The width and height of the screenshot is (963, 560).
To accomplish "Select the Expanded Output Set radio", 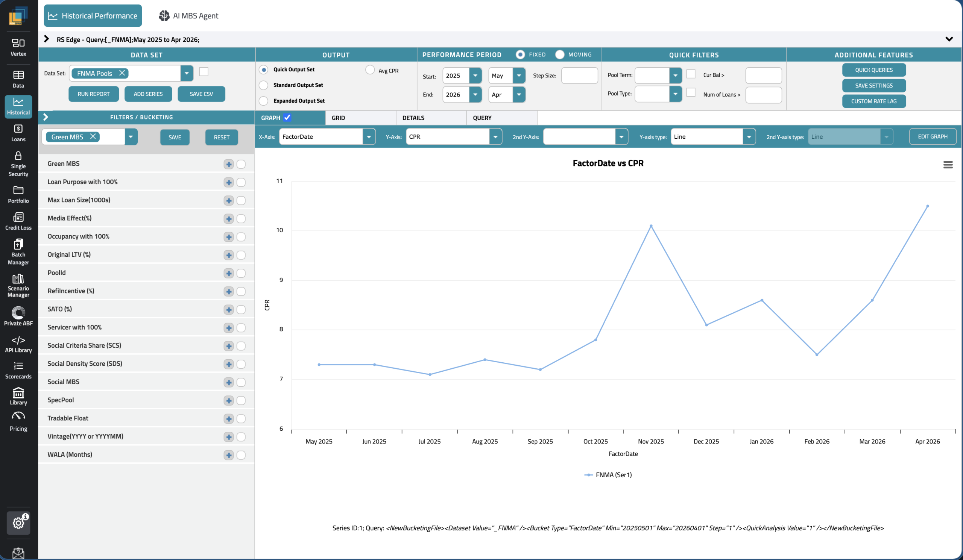I will pos(263,101).
